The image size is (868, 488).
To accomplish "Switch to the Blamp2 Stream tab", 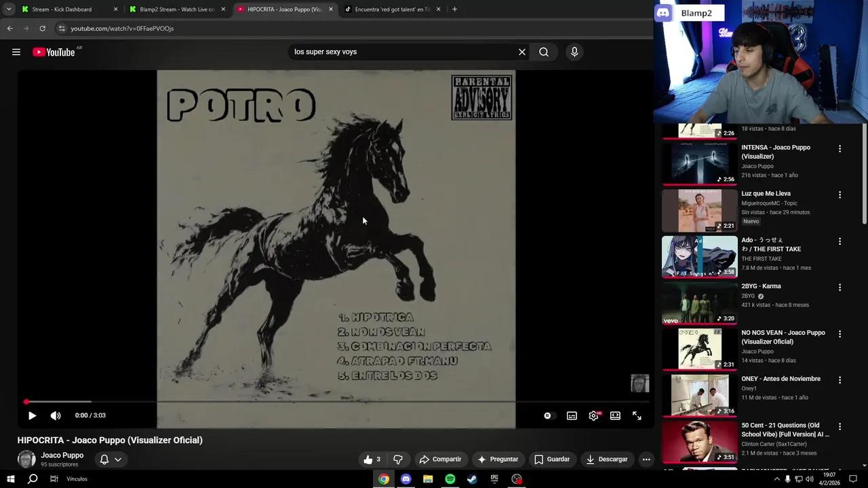I will pyautogui.click(x=176, y=9).
